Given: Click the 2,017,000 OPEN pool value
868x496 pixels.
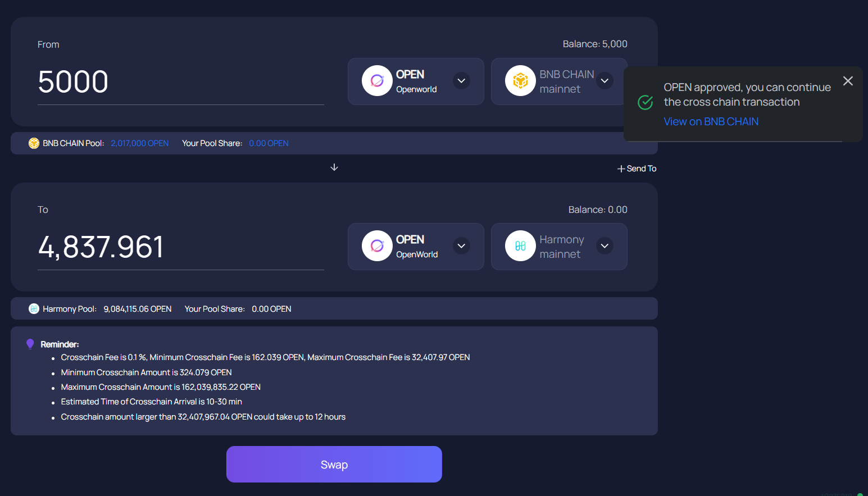Looking at the screenshot, I should [x=140, y=143].
